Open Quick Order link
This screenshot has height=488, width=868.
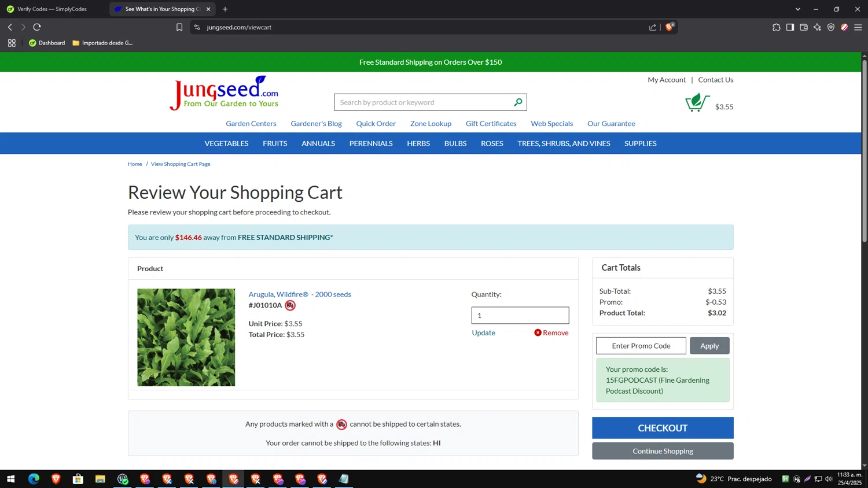(376, 124)
